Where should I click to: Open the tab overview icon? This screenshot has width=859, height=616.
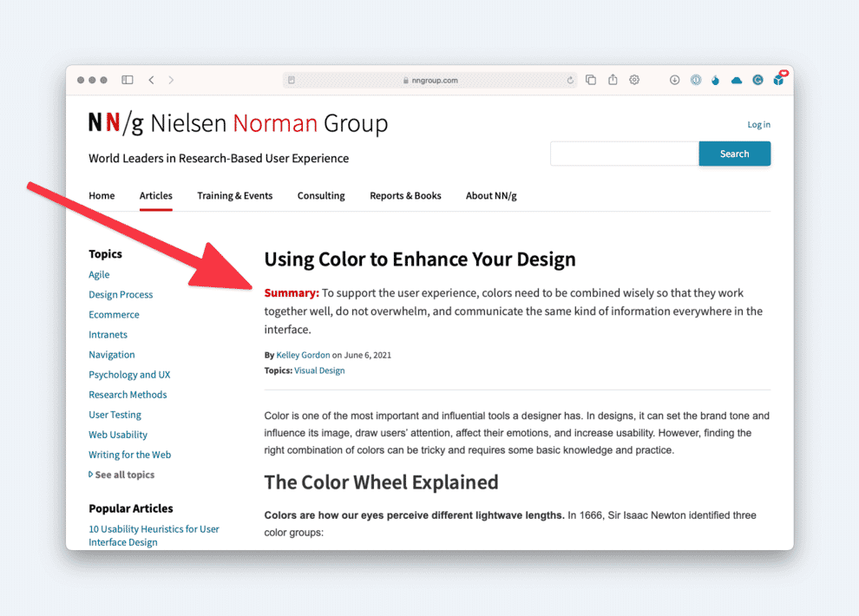pos(591,80)
